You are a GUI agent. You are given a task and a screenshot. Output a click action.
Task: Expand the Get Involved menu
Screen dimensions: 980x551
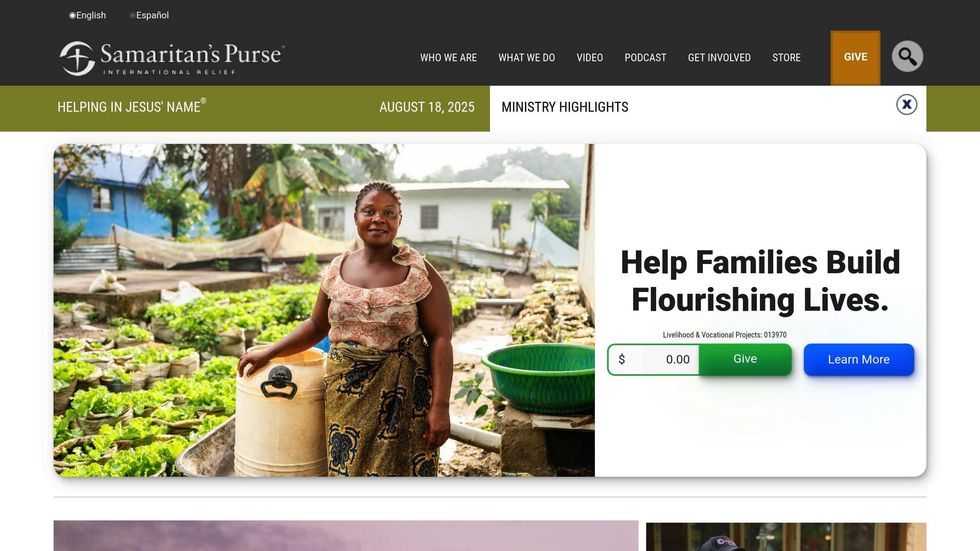coord(719,57)
